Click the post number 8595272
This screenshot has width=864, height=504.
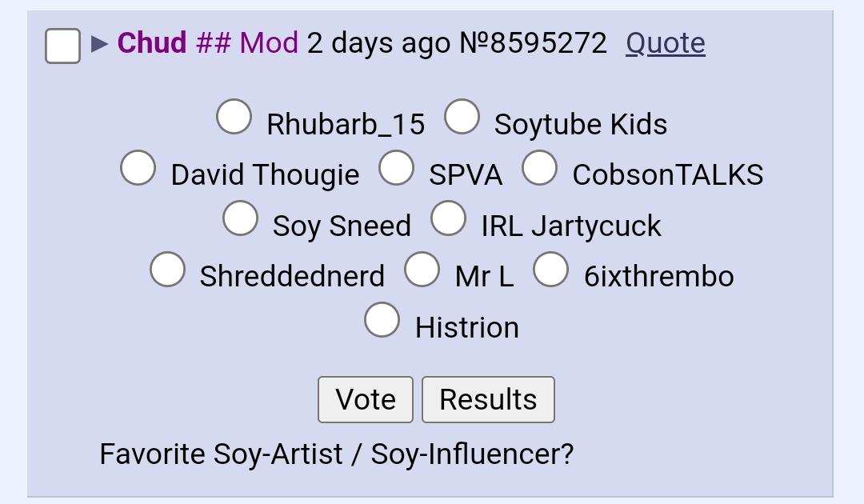[x=533, y=43]
